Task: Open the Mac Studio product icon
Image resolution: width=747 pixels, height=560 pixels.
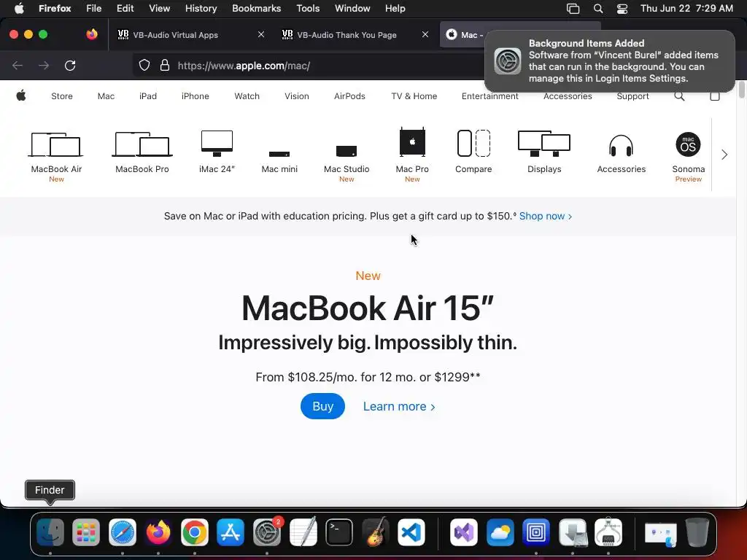Action: pos(347,151)
